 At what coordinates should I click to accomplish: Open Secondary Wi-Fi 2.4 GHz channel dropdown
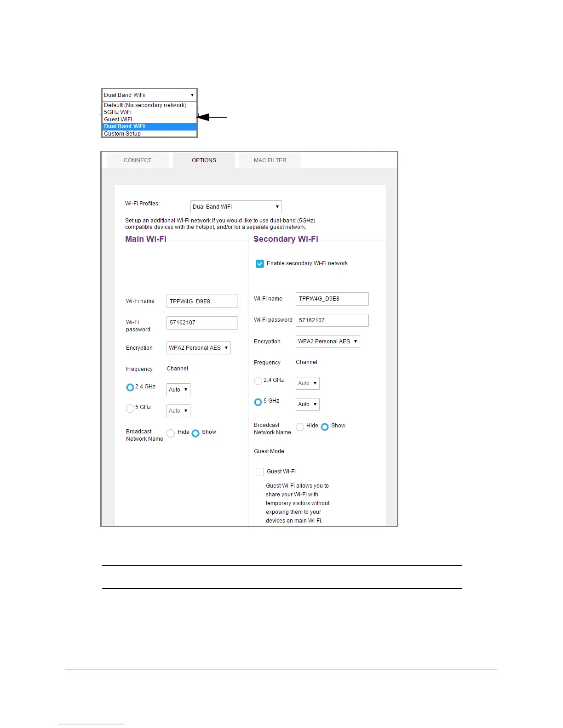[x=307, y=383]
